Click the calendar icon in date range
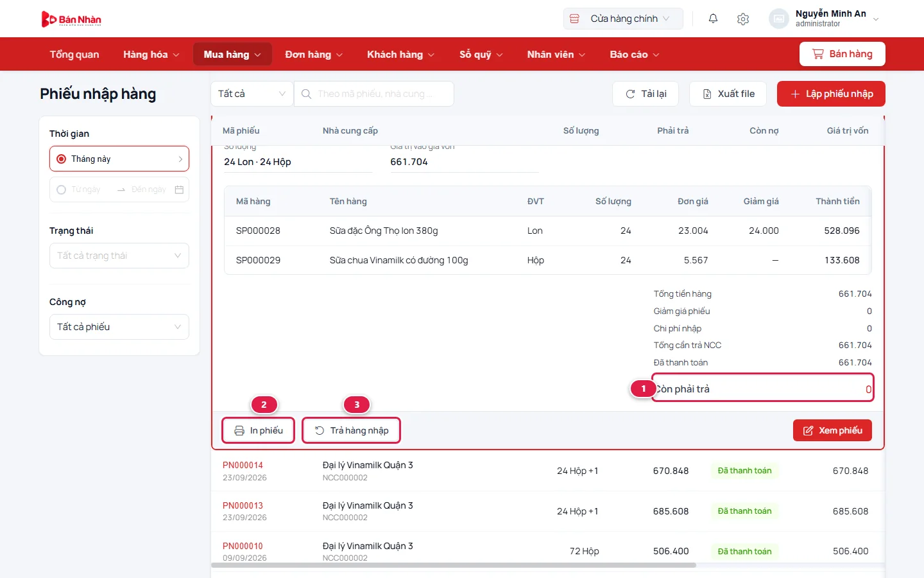This screenshot has width=924, height=578. [179, 189]
